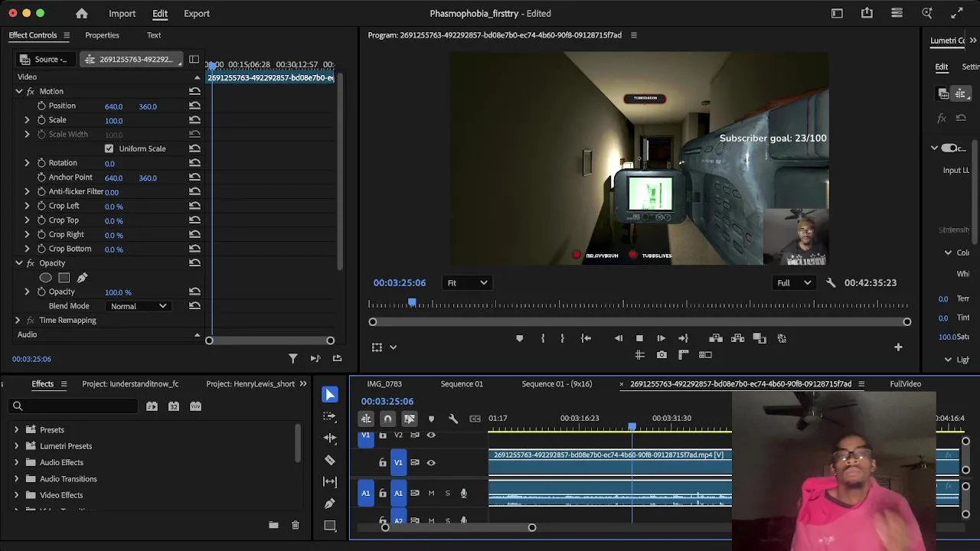Viewport: 980px width, 551px height.
Task: Open timeline display settings wrench
Action: click(453, 419)
